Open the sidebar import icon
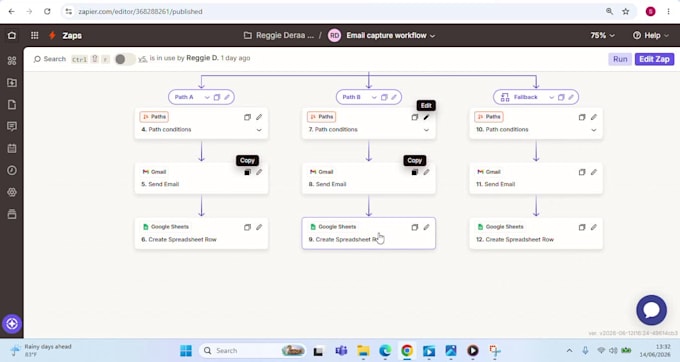The height and width of the screenshot is (362, 680). click(x=12, y=82)
